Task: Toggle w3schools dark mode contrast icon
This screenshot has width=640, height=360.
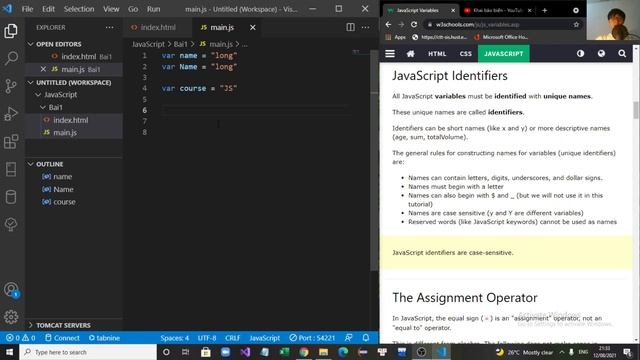Action: pyautogui.click(x=580, y=53)
